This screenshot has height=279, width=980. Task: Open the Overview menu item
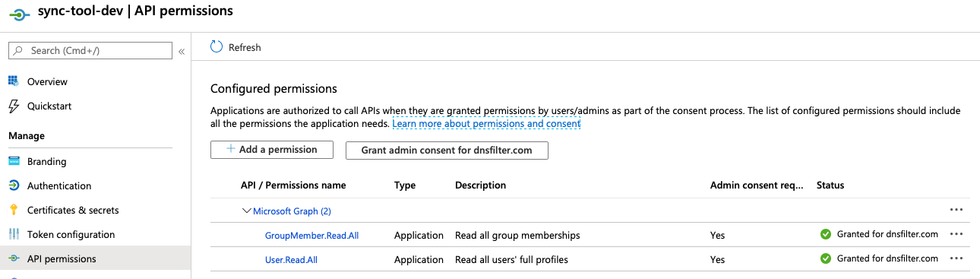(47, 81)
